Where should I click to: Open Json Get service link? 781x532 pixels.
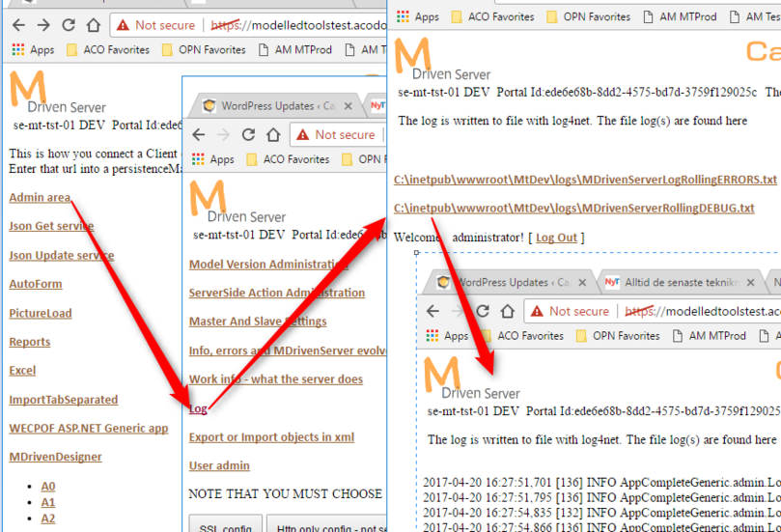click(51, 226)
